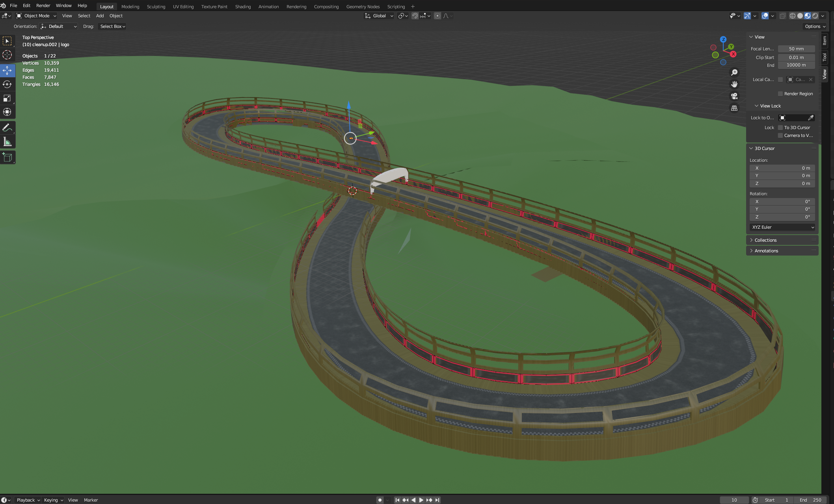Viewport: 834px width, 504px height.
Task: Click the Select Box drag mode selector
Action: point(112,26)
